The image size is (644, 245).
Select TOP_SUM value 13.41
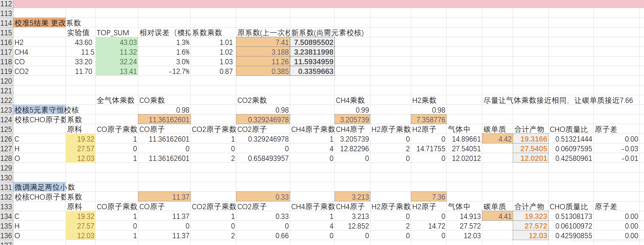coord(117,71)
